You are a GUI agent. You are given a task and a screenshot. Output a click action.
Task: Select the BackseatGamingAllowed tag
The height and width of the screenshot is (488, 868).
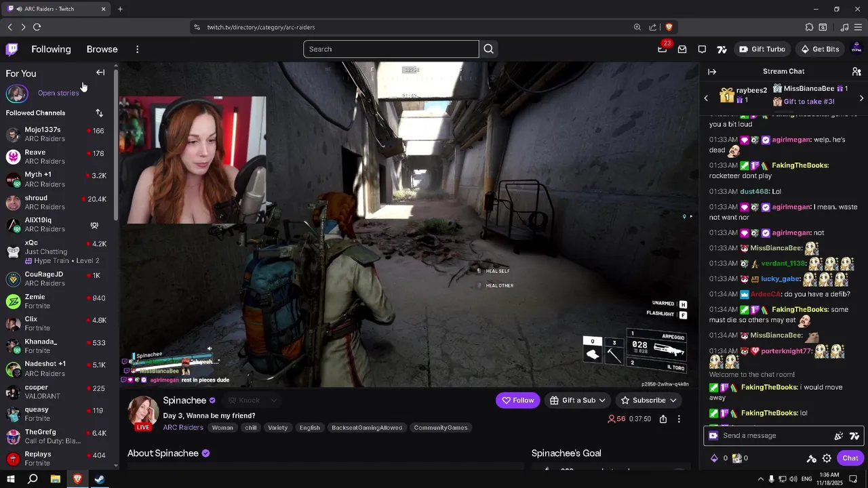coord(367,428)
